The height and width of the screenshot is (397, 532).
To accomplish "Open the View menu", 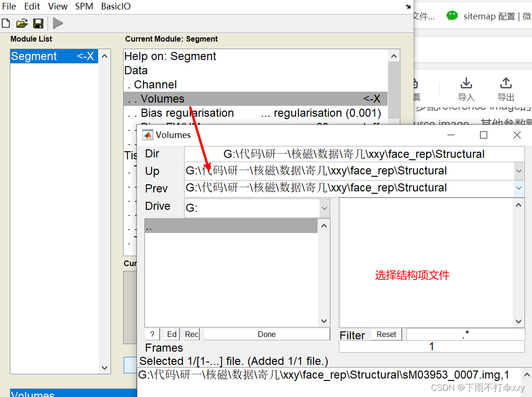I will (x=58, y=7).
